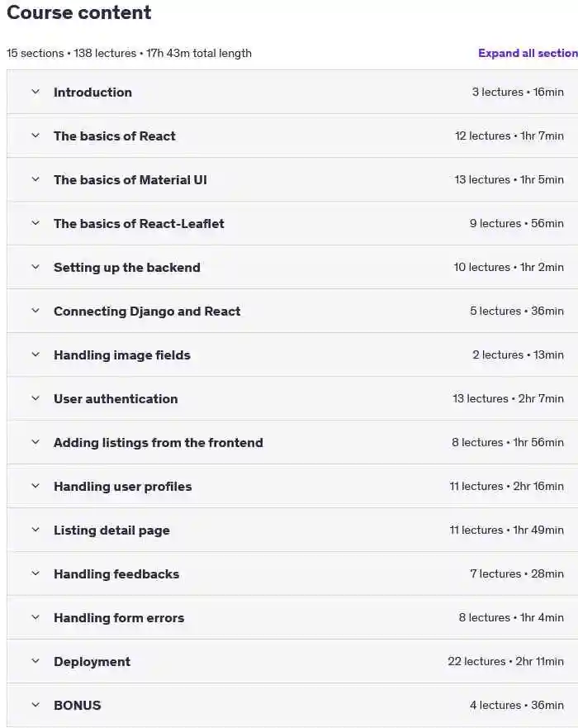Expand the Introduction section chevron
Viewport: 578px width, 728px height.
(36, 92)
